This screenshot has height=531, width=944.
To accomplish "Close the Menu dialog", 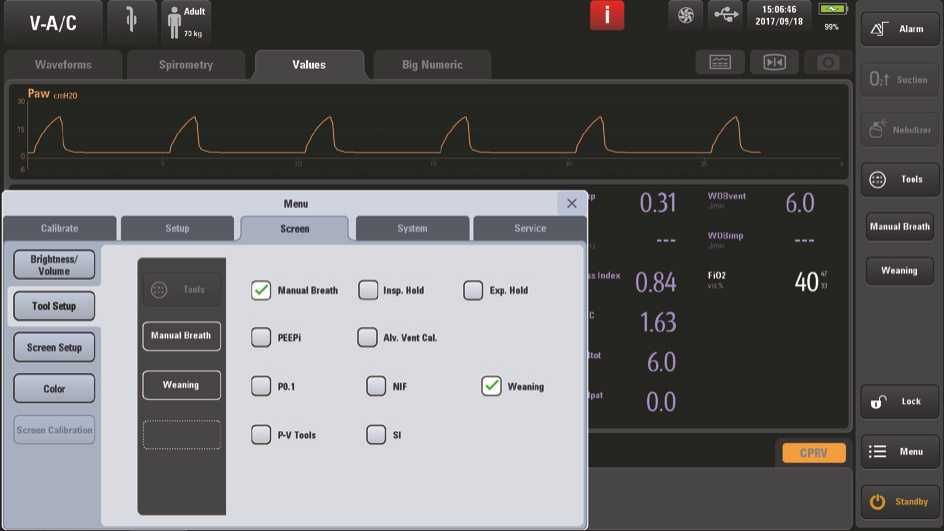I will tap(571, 203).
